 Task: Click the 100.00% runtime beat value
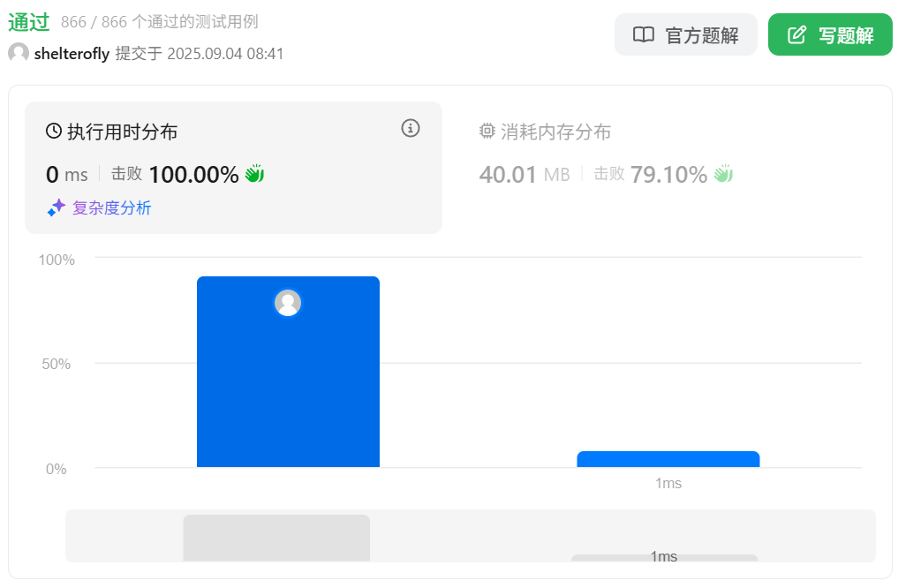tap(193, 175)
